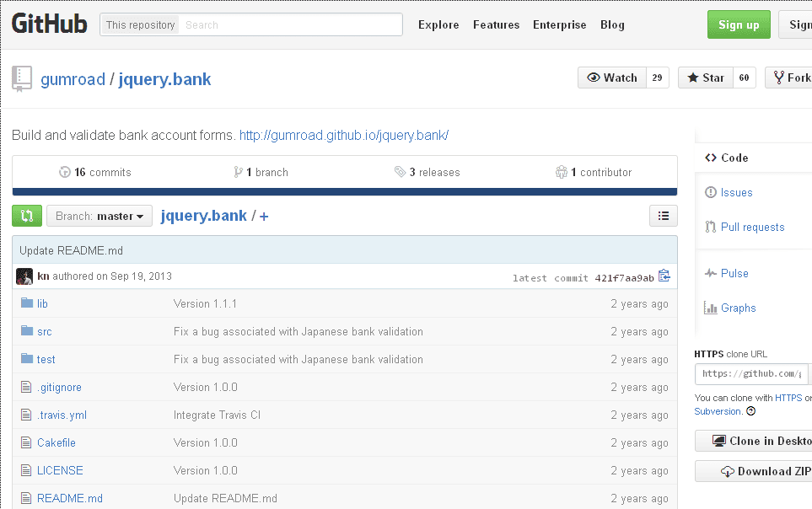Screen dimensions: 812x509
Task: Click the lib folder icon
Action: 27,303
